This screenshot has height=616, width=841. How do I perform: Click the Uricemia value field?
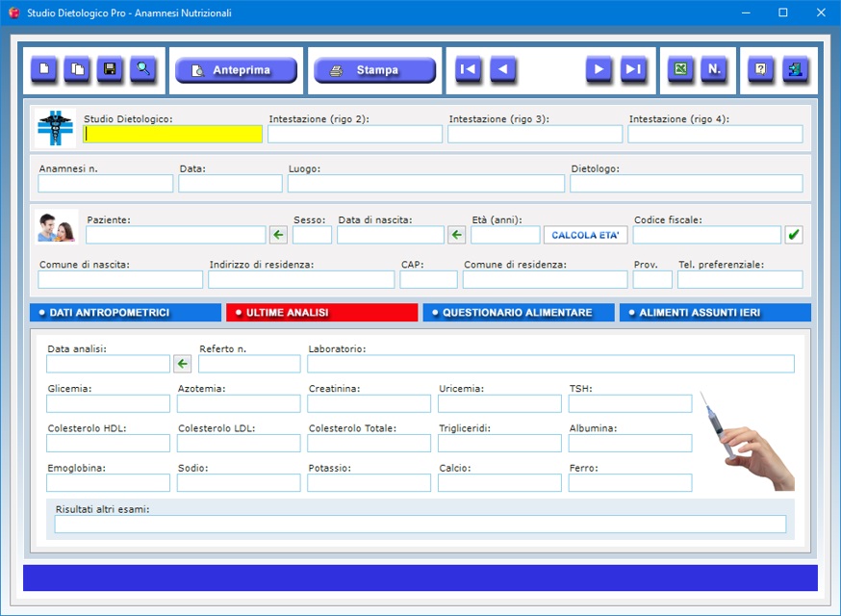[499, 403]
